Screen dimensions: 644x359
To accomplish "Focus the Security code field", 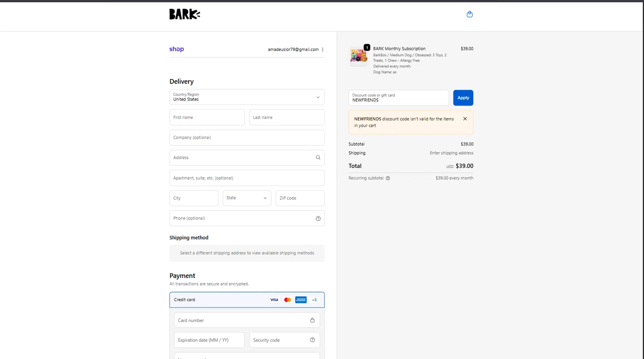I will (285, 340).
